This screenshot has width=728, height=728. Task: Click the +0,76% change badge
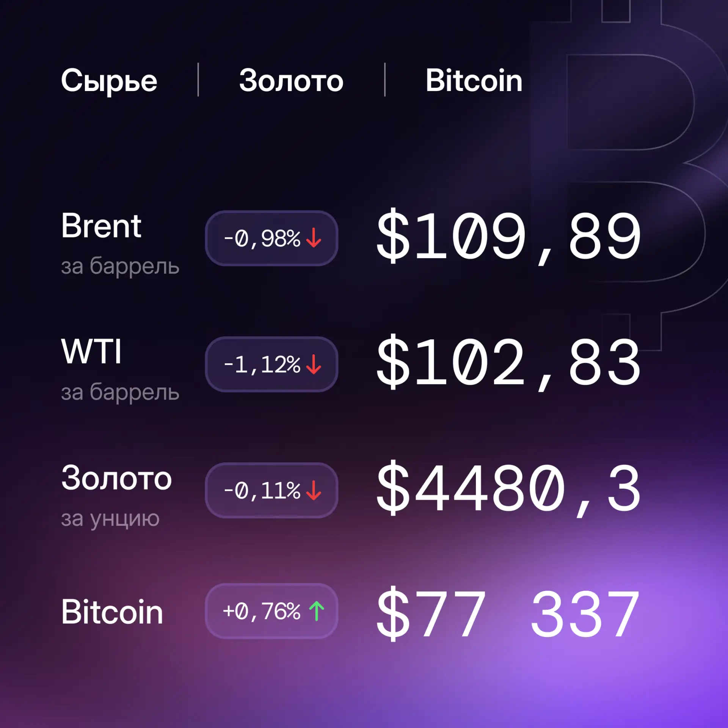(x=271, y=611)
